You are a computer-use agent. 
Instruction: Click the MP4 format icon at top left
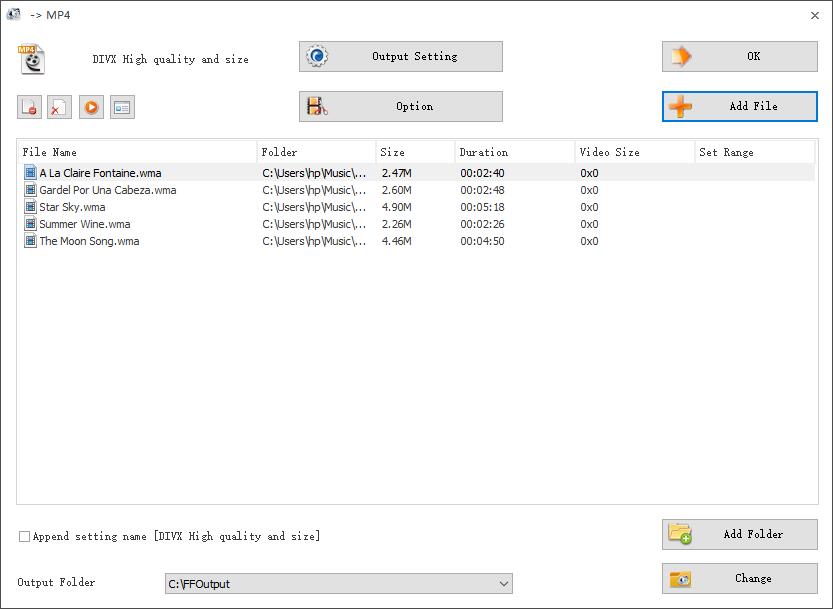point(31,59)
